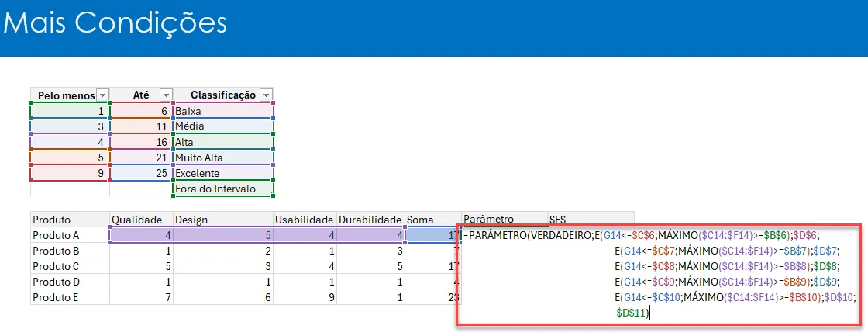Select the Produto column header
The width and height of the screenshot is (868, 336).
pyautogui.click(x=70, y=220)
